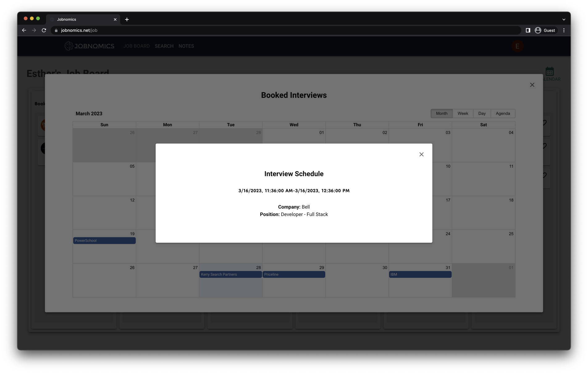Switch calendar to Week view
Screen dimensions: 588x373
(x=463, y=113)
